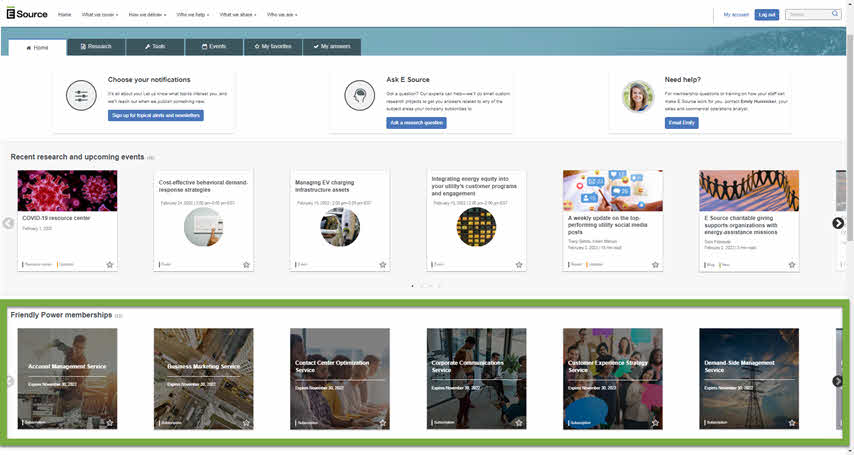854x455 pixels.
Task: Open Cost-effective behavioral demand-response strategies title
Action: pyautogui.click(x=203, y=186)
